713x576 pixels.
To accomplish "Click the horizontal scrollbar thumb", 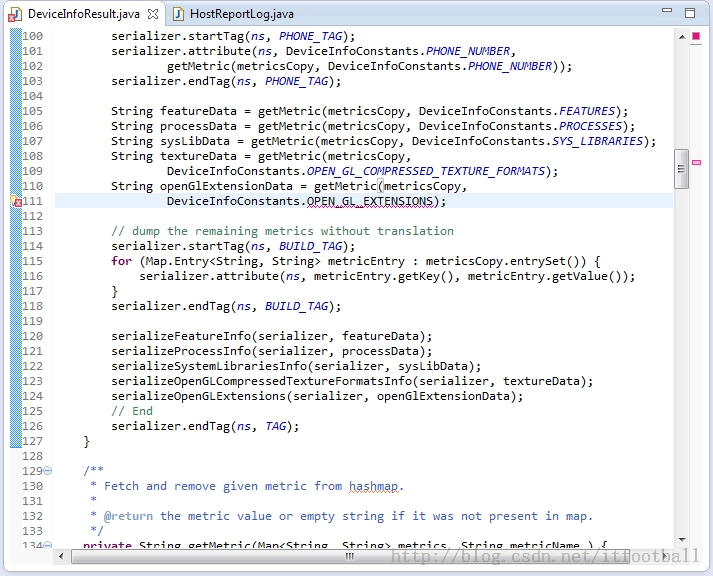I will pyautogui.click(x=350, y=556).
